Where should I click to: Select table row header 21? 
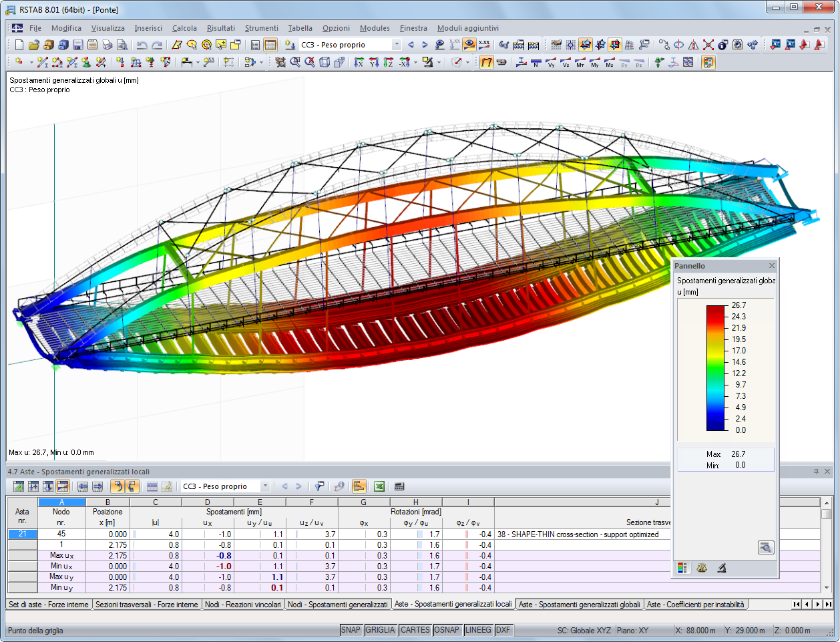pos(23,534)
